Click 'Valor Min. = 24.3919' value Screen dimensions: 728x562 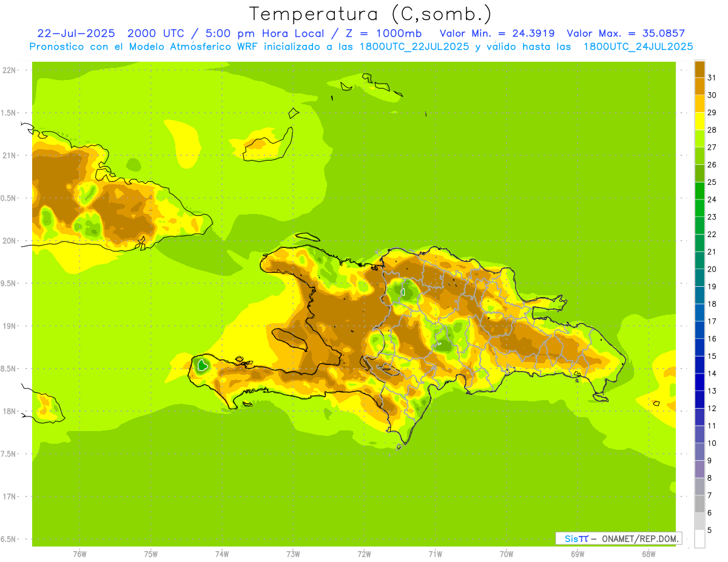pyautogui.click(x=497, y=33)
